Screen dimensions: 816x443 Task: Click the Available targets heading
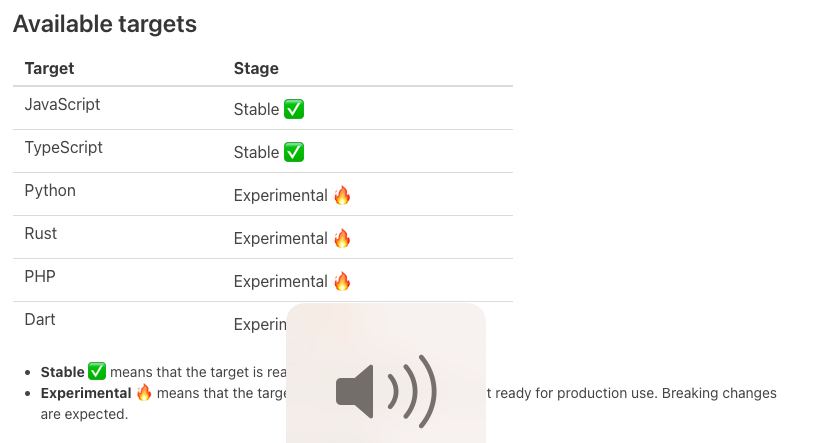pyautogui.click(x=105, y=24)
